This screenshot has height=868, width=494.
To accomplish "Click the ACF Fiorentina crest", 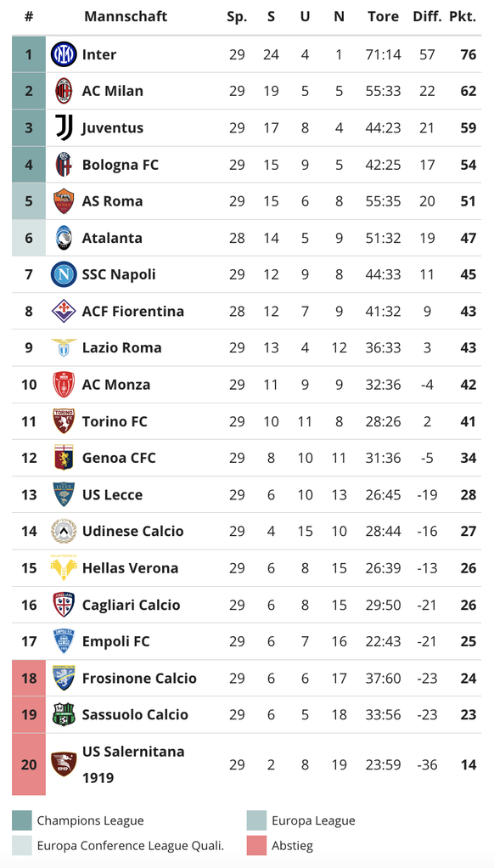I will click(64, 311).
